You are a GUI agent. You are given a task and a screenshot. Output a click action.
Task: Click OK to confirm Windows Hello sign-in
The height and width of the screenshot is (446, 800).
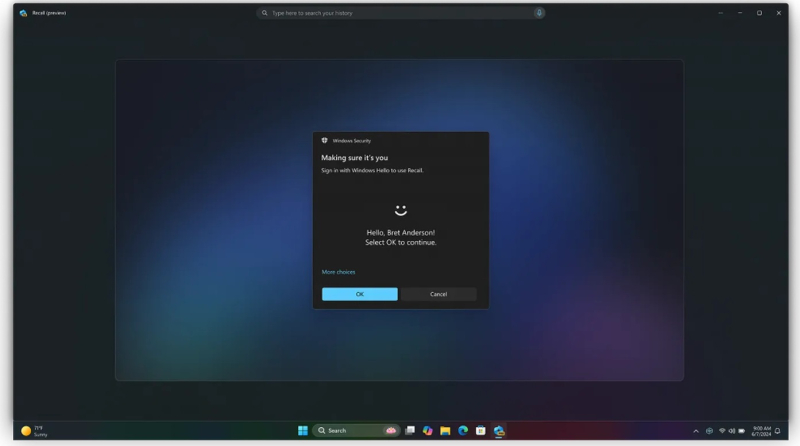click(x=359, y=294)
